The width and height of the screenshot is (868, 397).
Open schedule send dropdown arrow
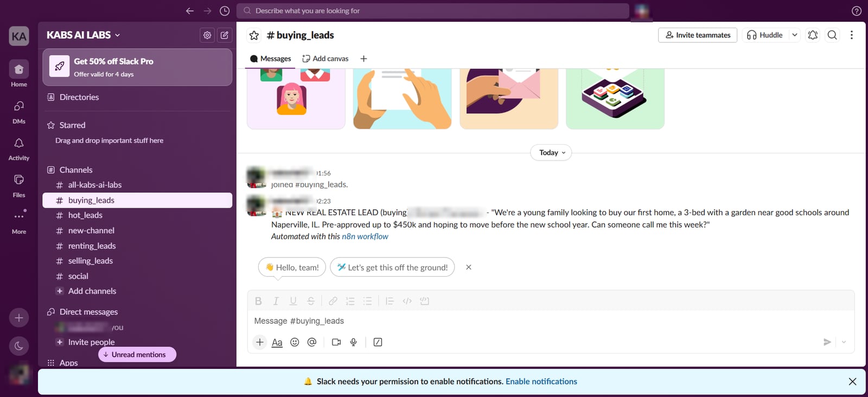point(844,342)
